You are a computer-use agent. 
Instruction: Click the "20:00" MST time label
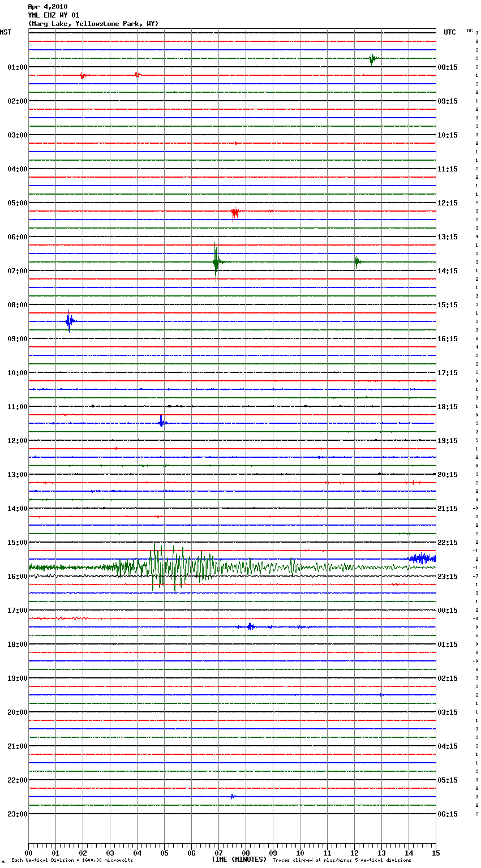click(18, 712)
